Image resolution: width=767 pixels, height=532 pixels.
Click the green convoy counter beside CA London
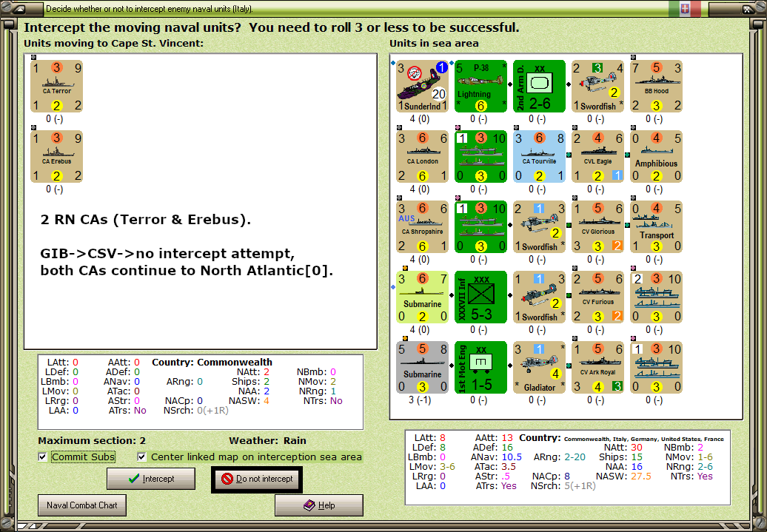(480, 157)
